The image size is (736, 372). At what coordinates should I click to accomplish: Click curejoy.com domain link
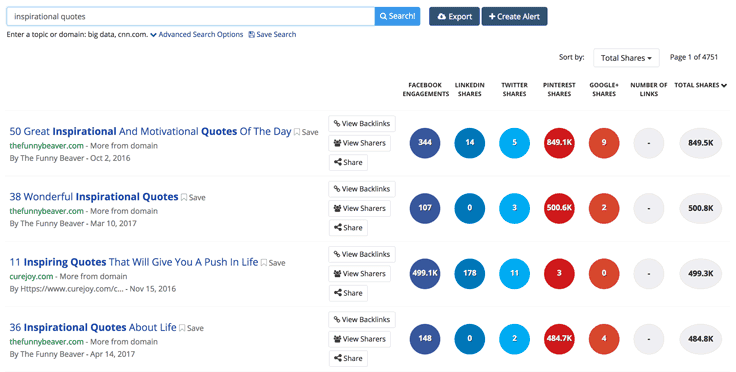(31, 276)
